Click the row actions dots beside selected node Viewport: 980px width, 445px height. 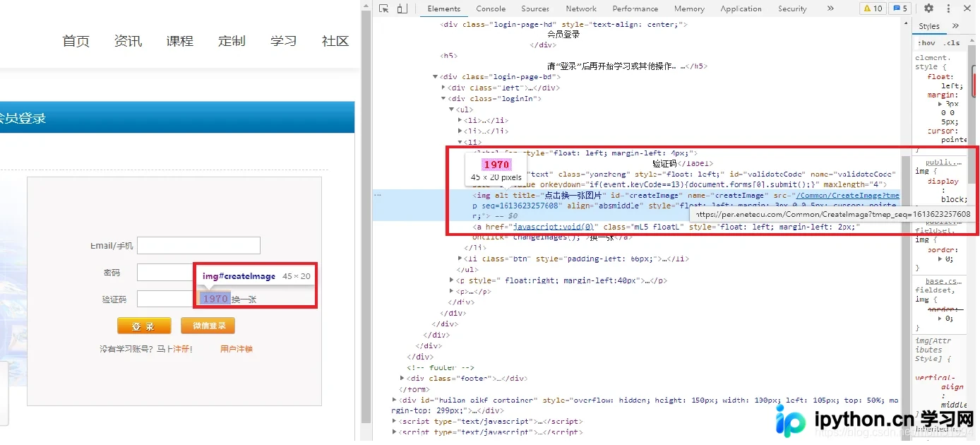point(377,194)
